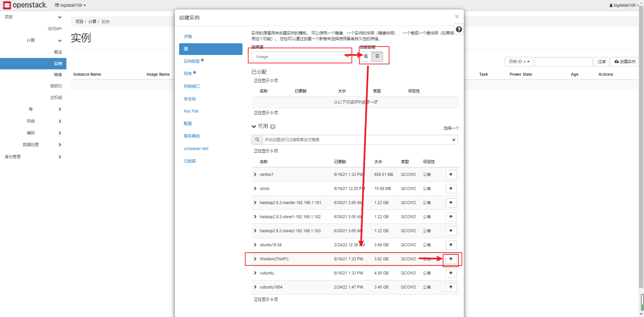Open the bigdata0109 project dropdown
The image size is (644, 317).
[70, 5]
